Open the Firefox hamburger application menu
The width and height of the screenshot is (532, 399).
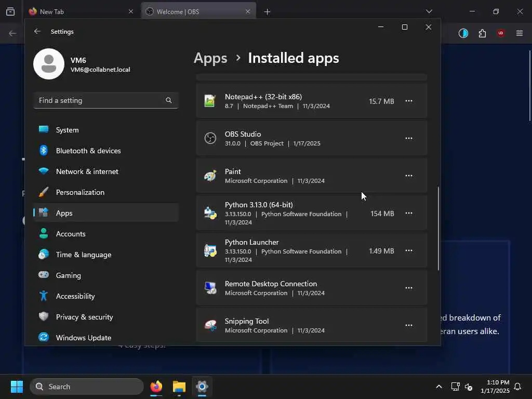click(x=520, y=33)
